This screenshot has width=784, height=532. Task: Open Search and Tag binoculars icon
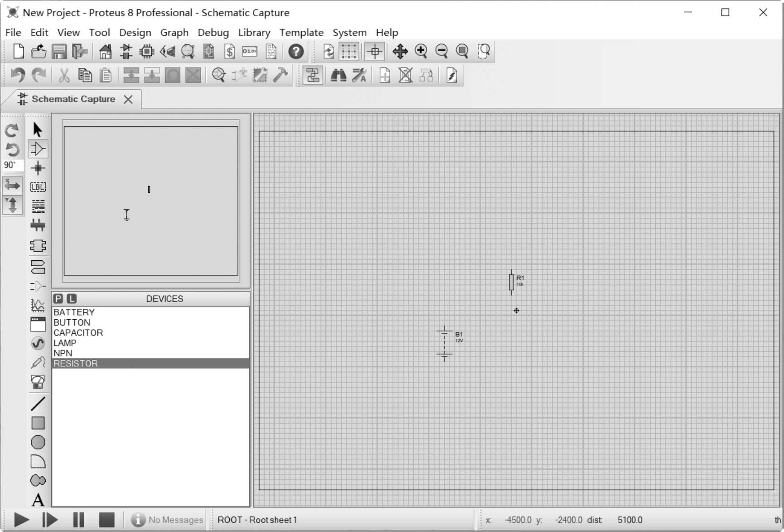(x=339, y=75)
